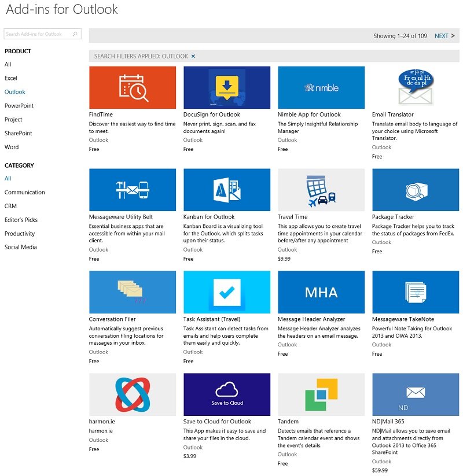
Task: Open harmon.ie title link
Action: pos(102,422)
